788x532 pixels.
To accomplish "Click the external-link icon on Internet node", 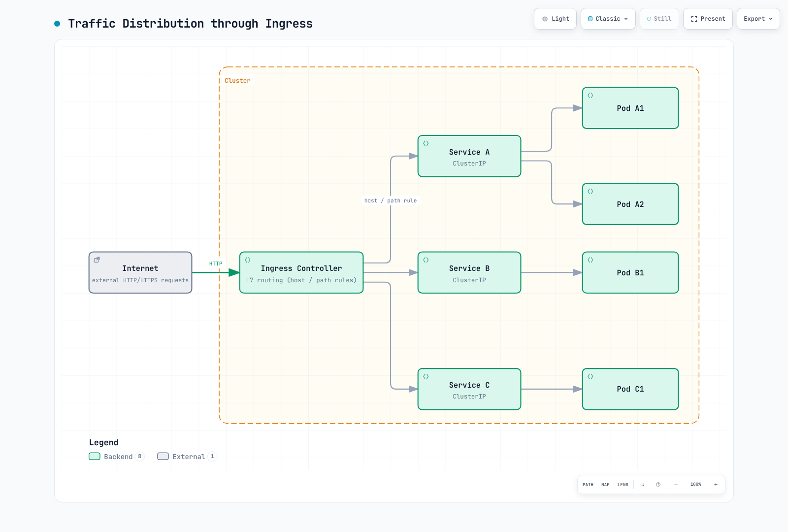I will 97,260.
